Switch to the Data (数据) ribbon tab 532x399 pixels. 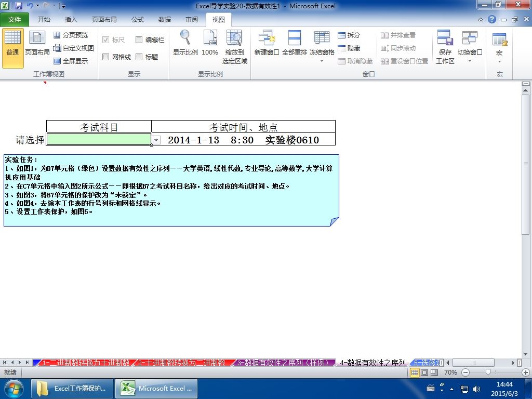(165, 20)
